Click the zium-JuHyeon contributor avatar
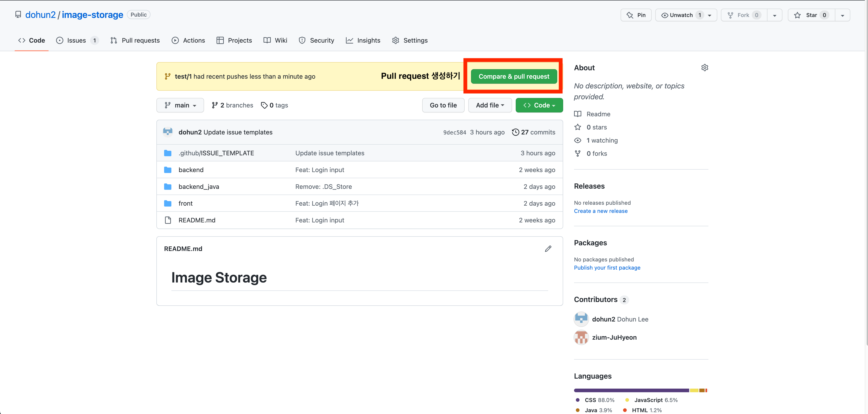Screen dimensions: 868x414 [x=581, y=337]
